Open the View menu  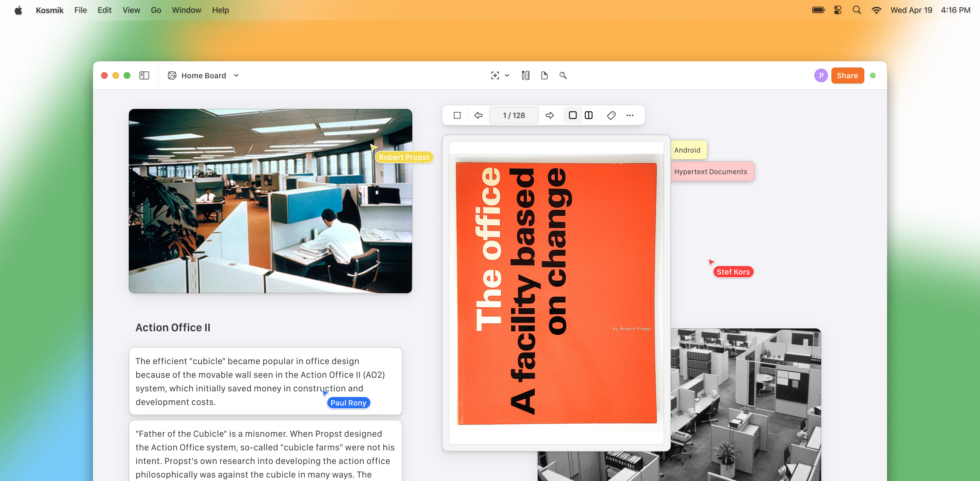[x=131, y=10]
